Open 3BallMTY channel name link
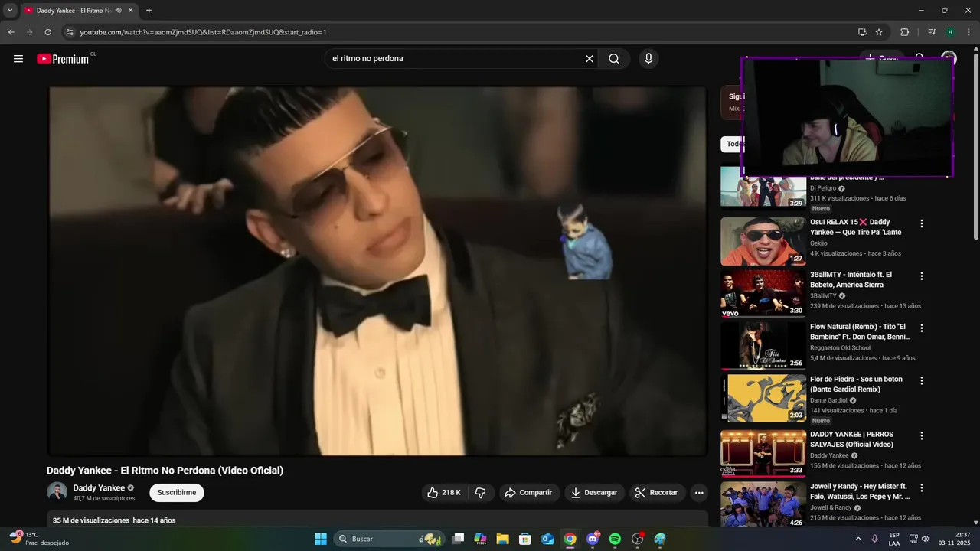 click(823, 295)
